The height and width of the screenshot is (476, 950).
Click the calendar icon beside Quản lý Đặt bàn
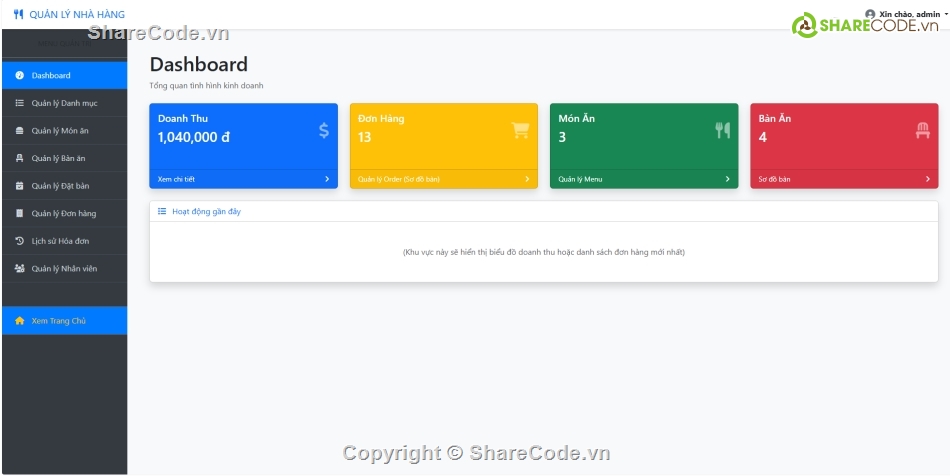[19, 186]
